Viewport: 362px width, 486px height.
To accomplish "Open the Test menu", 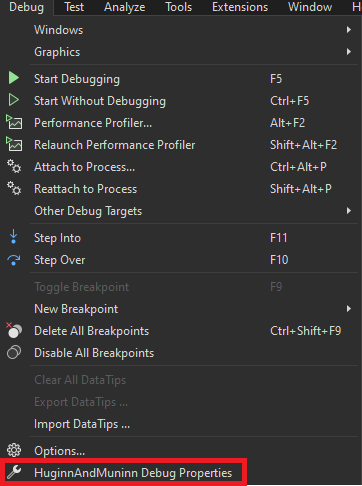I will pyautogui.click(x=74, y=7).
